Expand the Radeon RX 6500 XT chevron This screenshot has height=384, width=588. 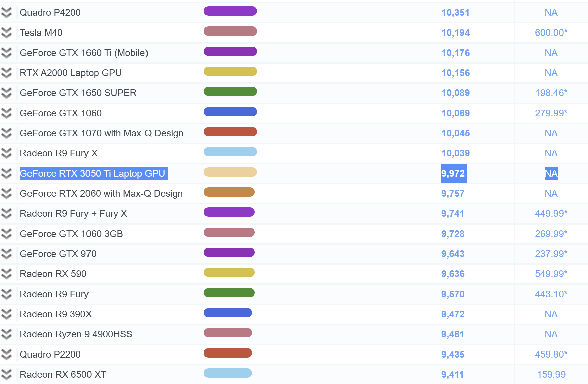tap(6, 375)
